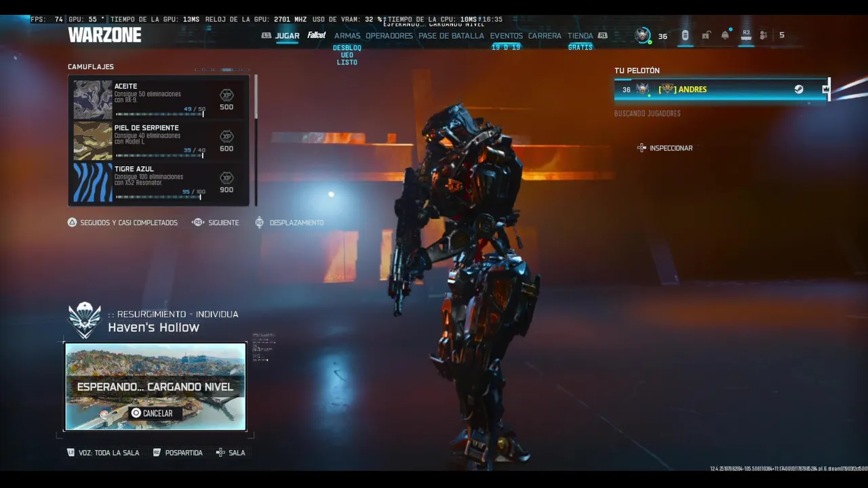The width and height of the screenshot is (868, 488).
Task: Click the camouflage list scrollbar
Action: [x=256, y=140]
